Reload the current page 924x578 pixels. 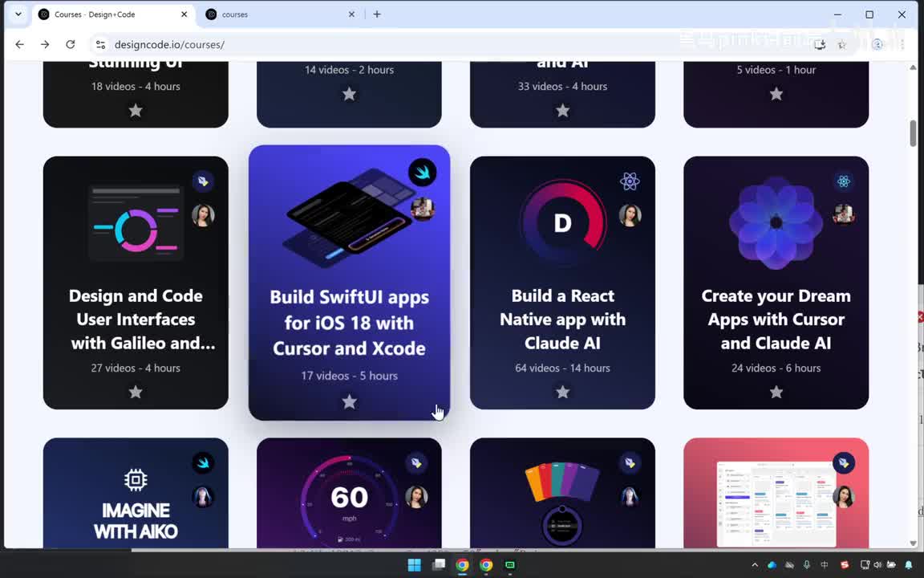70,44
